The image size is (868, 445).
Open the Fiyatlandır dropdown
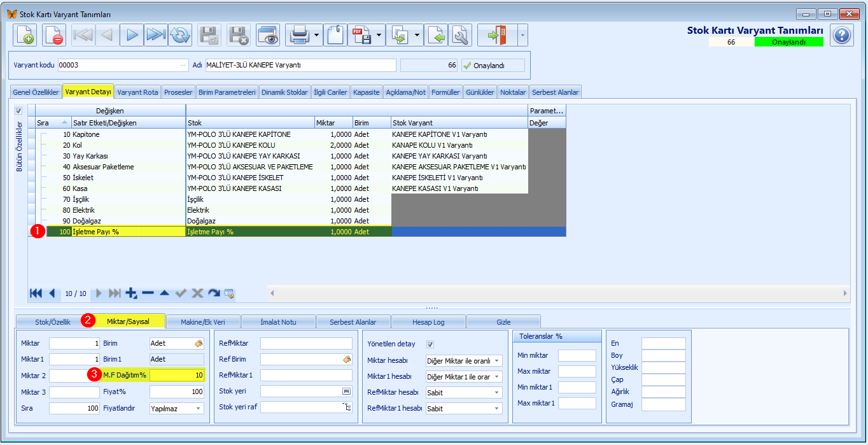pyautogui.click(x=198, y=409)
